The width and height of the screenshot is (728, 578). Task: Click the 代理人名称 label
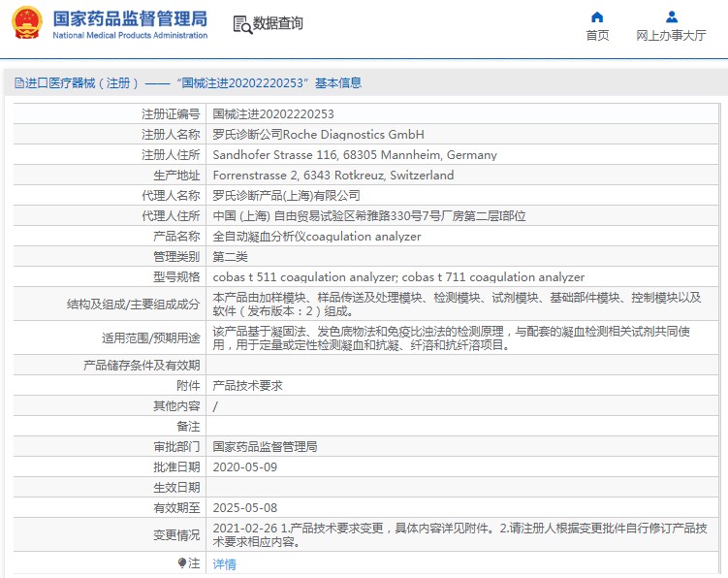(171, 196)
